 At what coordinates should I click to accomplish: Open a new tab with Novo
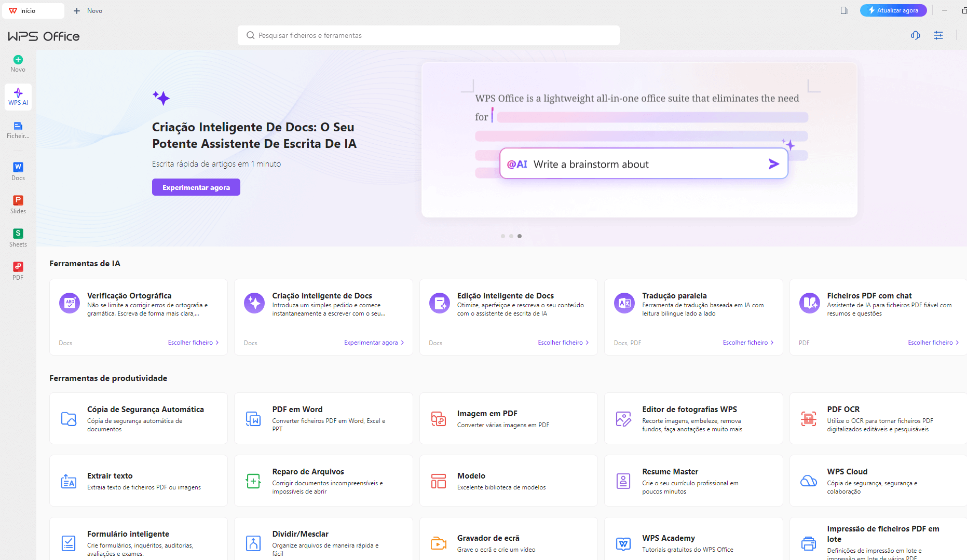pyautogui.click(x=88, y=10)
